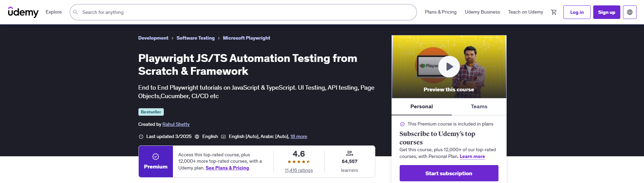Follow the Learn more link

pyautogui.click(x=472, y=156)
